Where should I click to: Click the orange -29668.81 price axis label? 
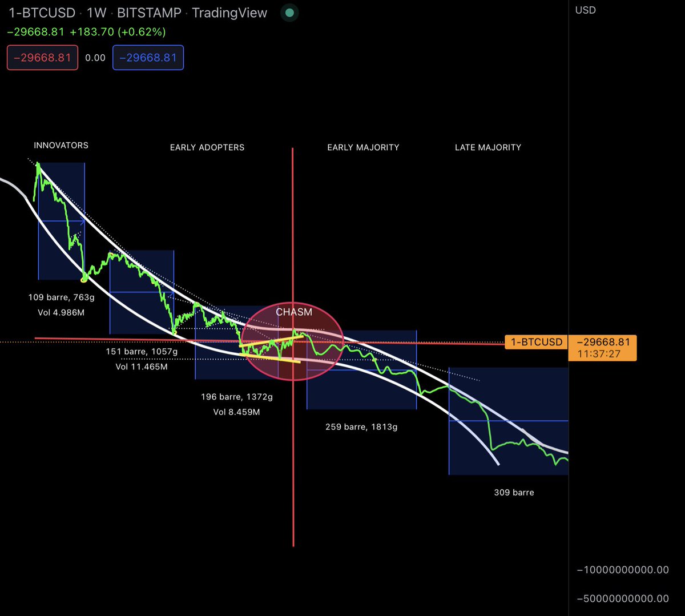click(603, 342)
